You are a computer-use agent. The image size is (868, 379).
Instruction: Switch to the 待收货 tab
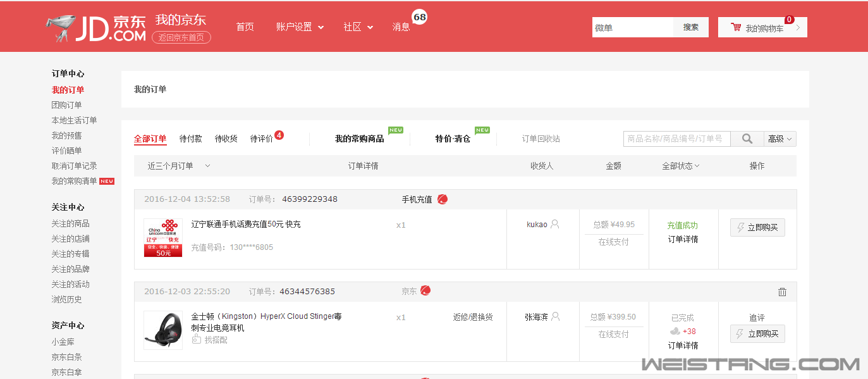[x=226, y=139]
